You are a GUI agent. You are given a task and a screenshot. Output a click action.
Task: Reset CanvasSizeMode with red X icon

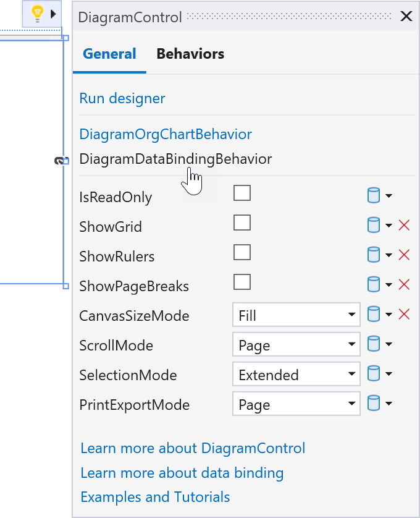405,315
